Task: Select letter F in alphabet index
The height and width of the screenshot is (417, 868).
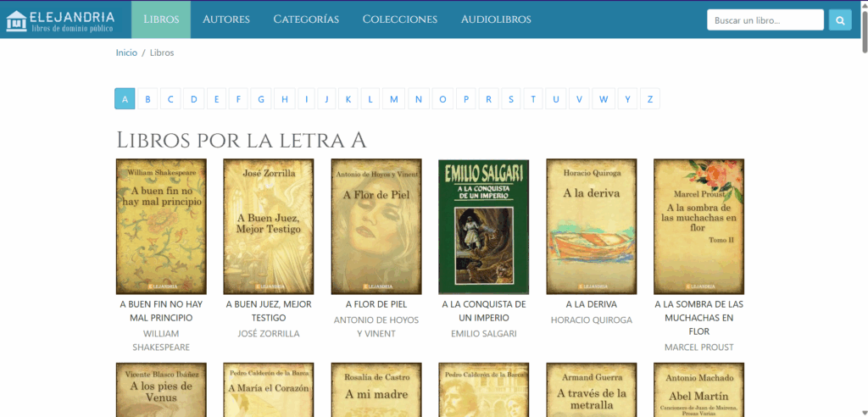Action: click(238, 99)
